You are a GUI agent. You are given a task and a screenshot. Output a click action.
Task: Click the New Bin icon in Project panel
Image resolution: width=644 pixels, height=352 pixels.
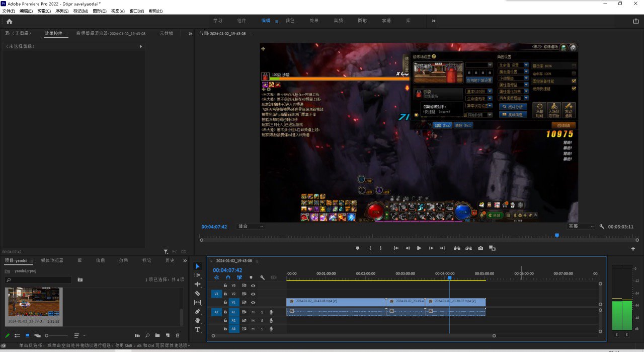pos(157,335)
